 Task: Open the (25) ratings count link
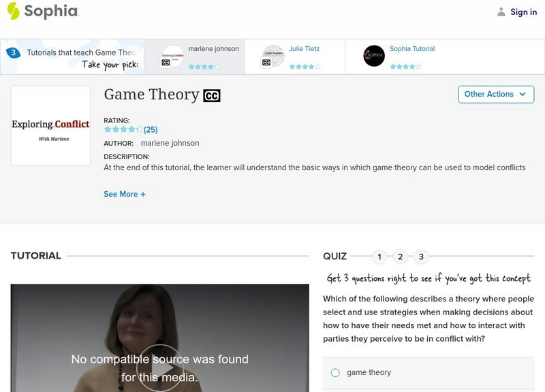pos(151,130)
